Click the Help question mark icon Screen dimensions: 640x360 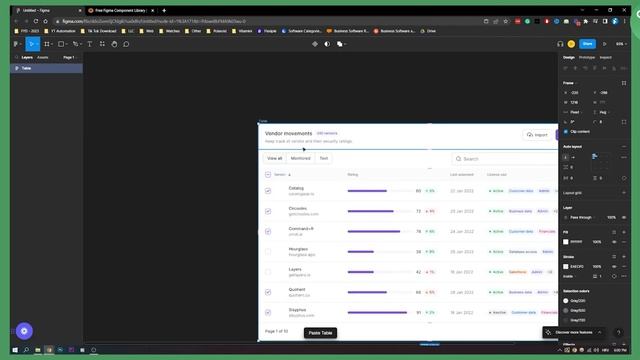tap(619, 333)
